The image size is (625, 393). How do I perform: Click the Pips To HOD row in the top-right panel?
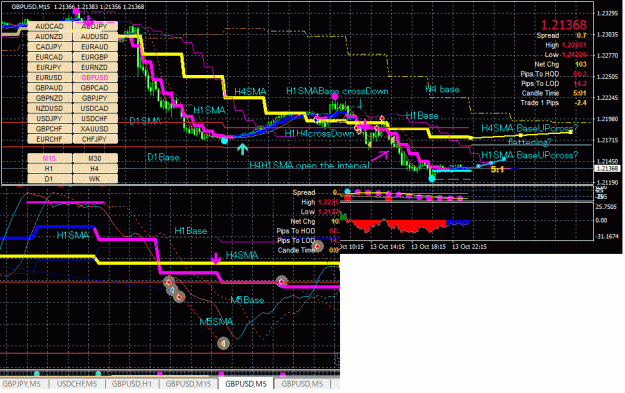[553, 74]
